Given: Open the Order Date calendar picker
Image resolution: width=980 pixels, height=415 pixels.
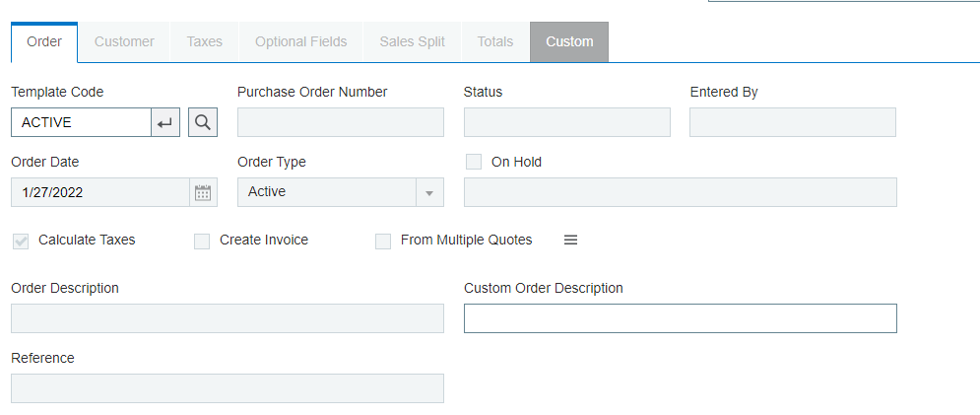Looking at the screenshot, I should [x=203, y=192].
